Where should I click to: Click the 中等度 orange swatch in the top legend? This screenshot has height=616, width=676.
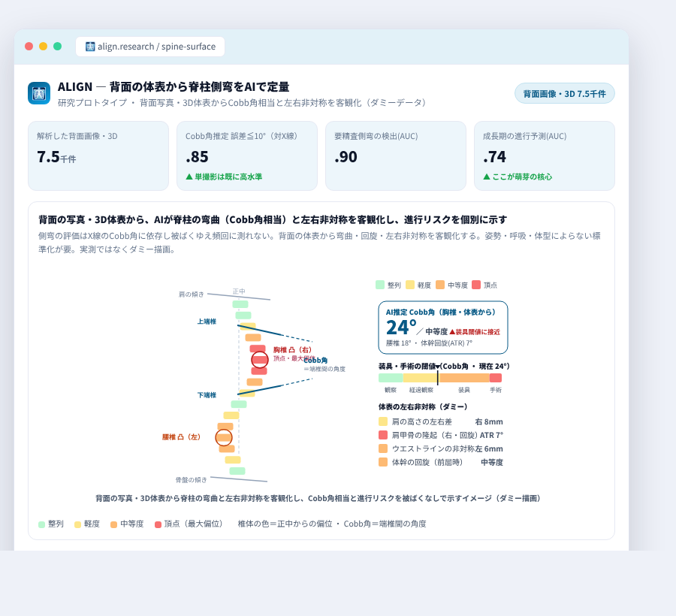pyautogui.click(x=440, y=285)
